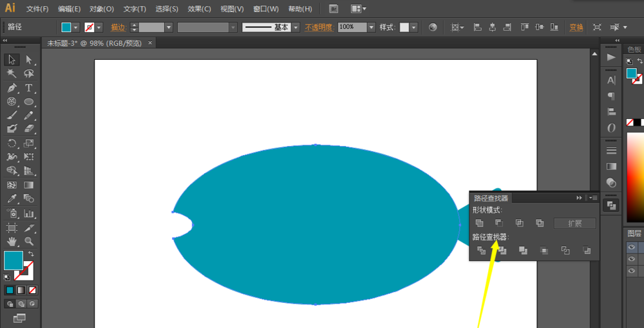Open the 窗口(W) menu
644x328 pixels.
(266, 8)
